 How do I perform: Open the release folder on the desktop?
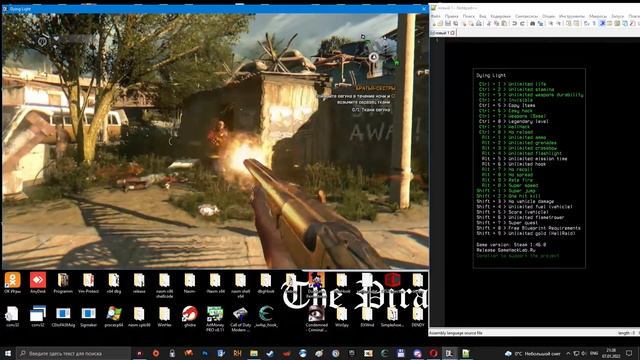pyautogui.click(x=139, y=283)
